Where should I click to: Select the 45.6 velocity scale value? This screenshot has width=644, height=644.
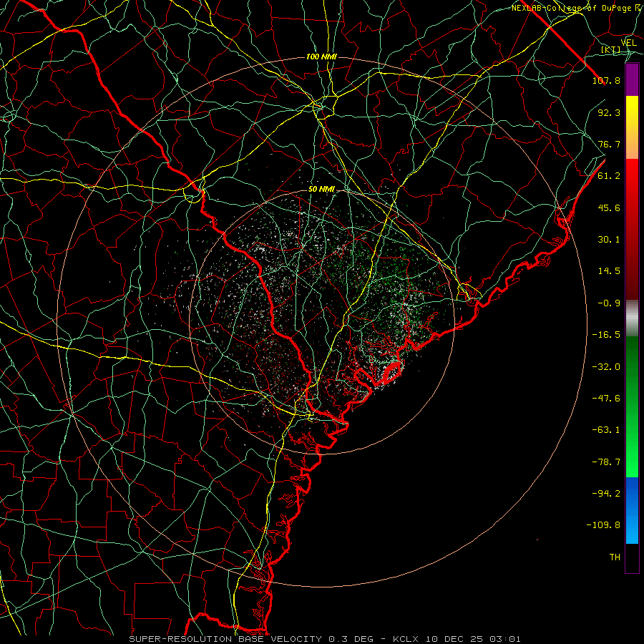click(x=609, y=208)
